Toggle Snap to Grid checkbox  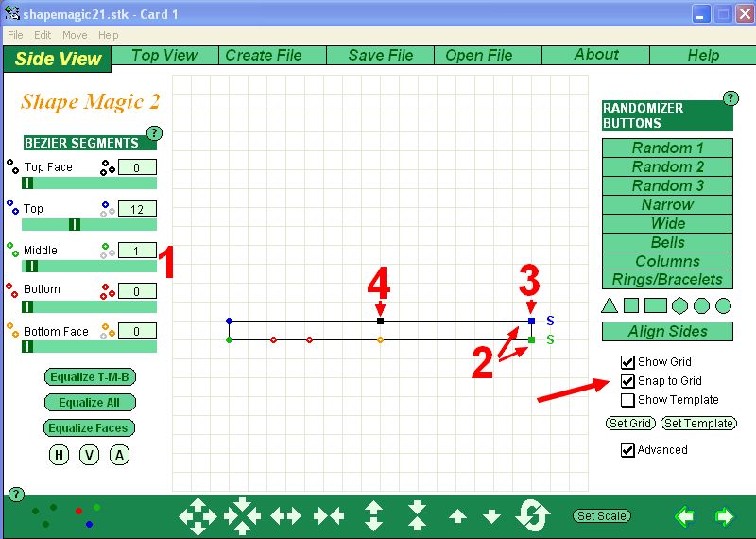tap(627, 381)
